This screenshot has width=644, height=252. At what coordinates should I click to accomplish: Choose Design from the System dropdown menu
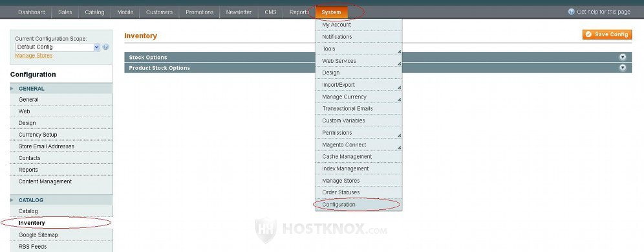pos(359,73)
